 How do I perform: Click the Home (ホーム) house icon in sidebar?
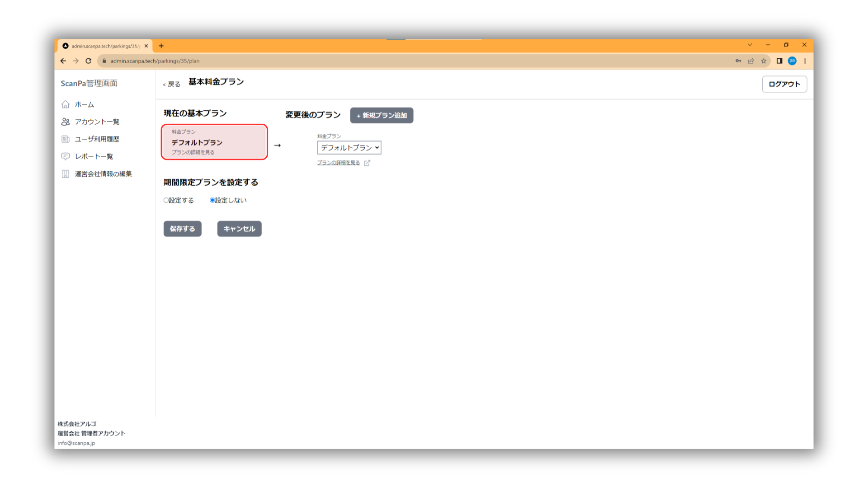(x=66, y=104)
